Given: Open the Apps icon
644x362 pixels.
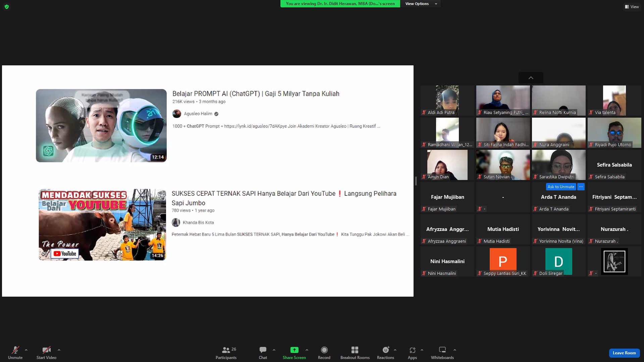Looking at the screenshot, I should coord(412,350).
